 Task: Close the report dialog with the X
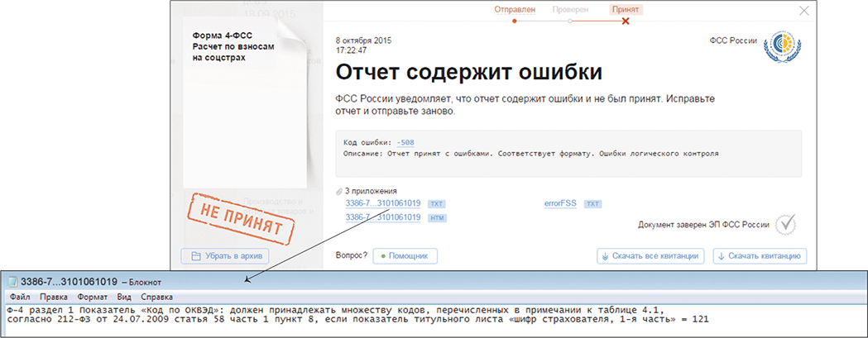[803, 11]
